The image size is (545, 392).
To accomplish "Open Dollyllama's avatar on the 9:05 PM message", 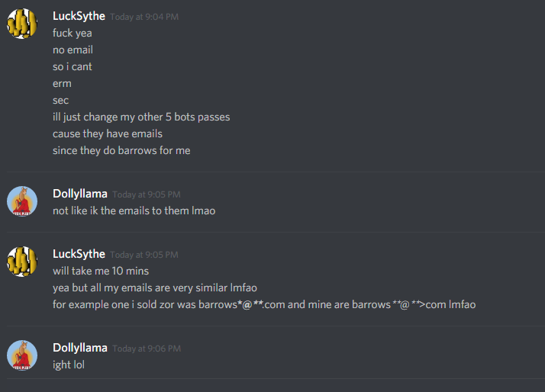I will click(22, 201).
